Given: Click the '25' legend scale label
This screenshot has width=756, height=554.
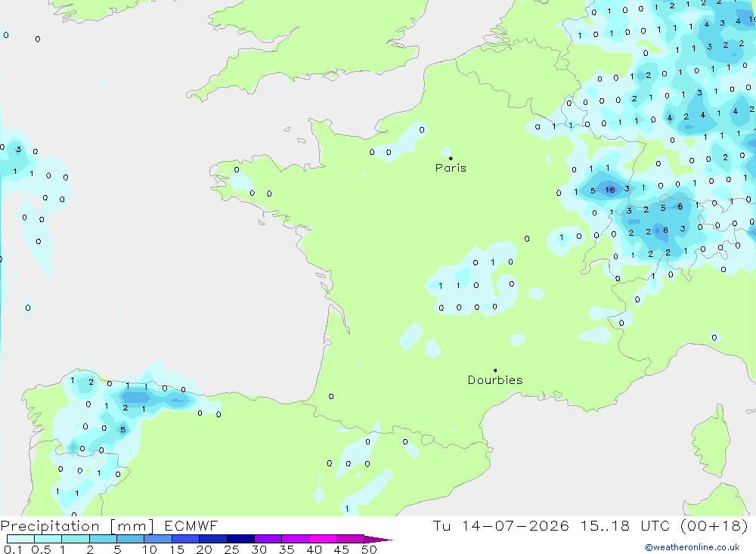Looking at the screenshot, I should (x=232, y=549).
